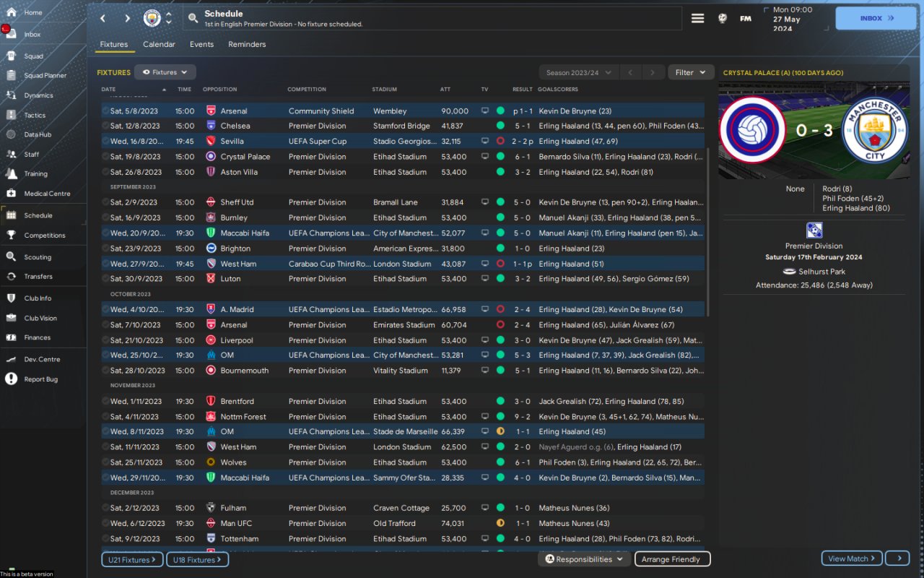Open the Finances icon

pos(12,337)
